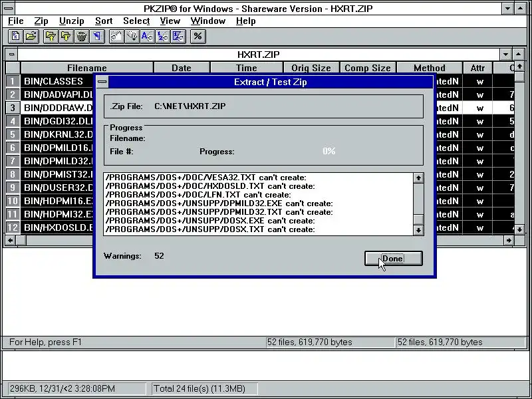Click the file list scroll-left arrow
532x399 pixels.
pyautogui.click(x=11, y=241)
